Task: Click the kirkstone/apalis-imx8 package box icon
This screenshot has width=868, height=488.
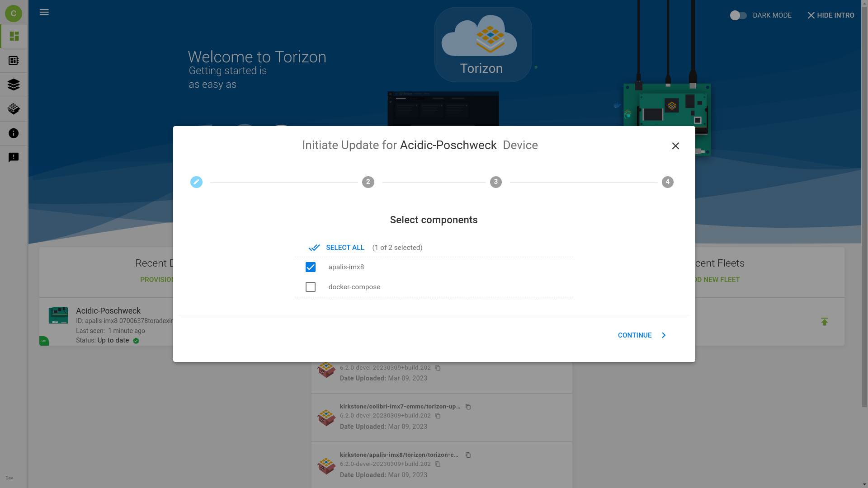Action: point(326,466)
